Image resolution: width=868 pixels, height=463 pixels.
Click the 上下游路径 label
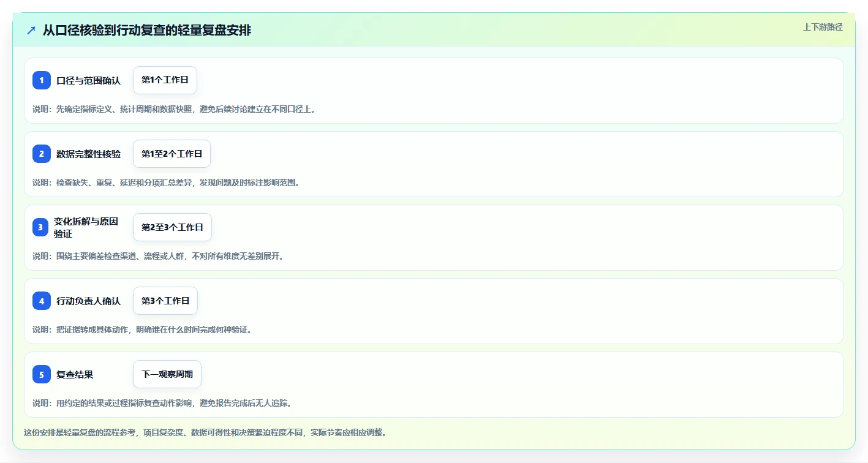(x=823, y=27)
